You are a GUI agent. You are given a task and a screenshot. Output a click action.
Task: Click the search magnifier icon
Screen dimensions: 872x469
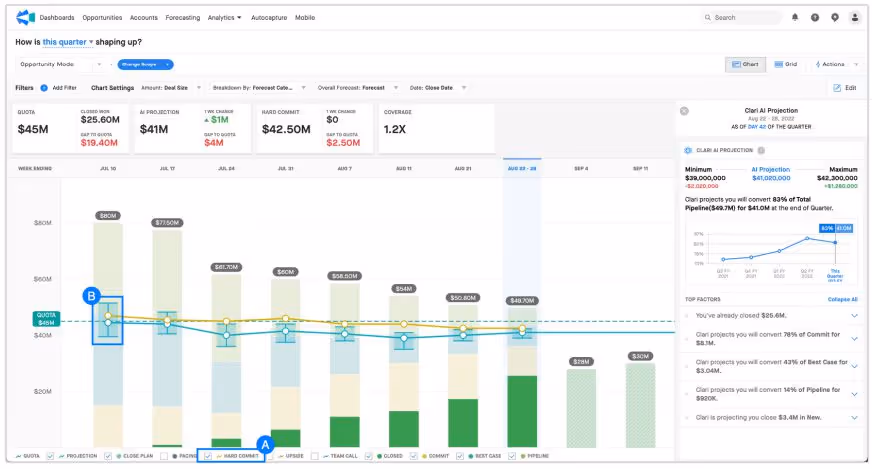click(x=707, y=18)
